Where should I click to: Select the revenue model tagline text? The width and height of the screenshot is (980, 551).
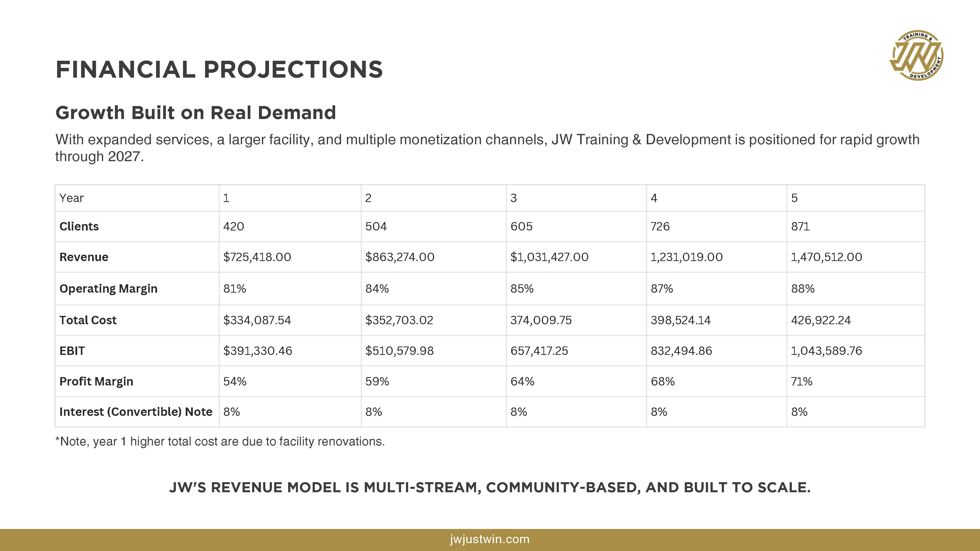tap(490, 488)
